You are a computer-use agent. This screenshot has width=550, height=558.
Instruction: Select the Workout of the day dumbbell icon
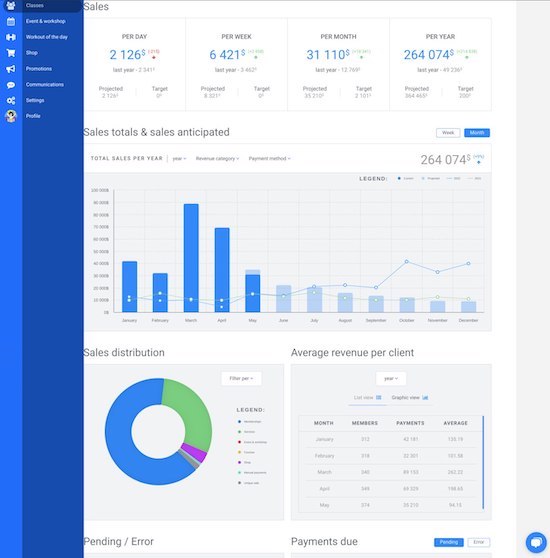click(11, 37)
